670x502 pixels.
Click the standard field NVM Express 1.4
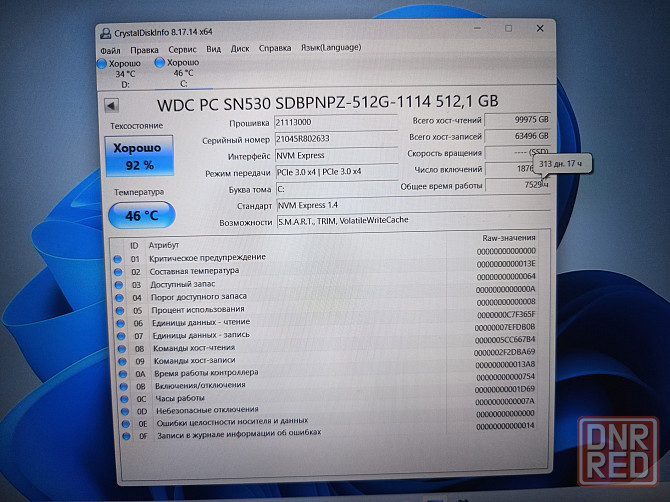[413, 205]
